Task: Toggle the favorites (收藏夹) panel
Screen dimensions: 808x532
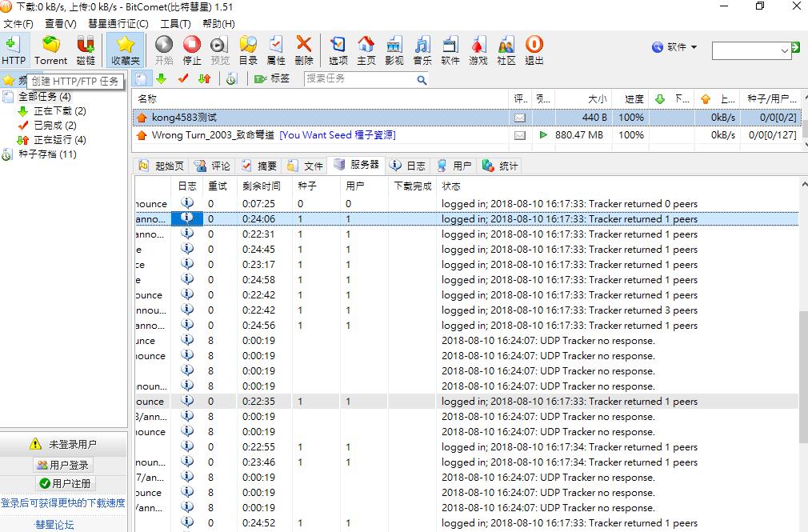Action: pyautogui.click(x=126, y=50)
